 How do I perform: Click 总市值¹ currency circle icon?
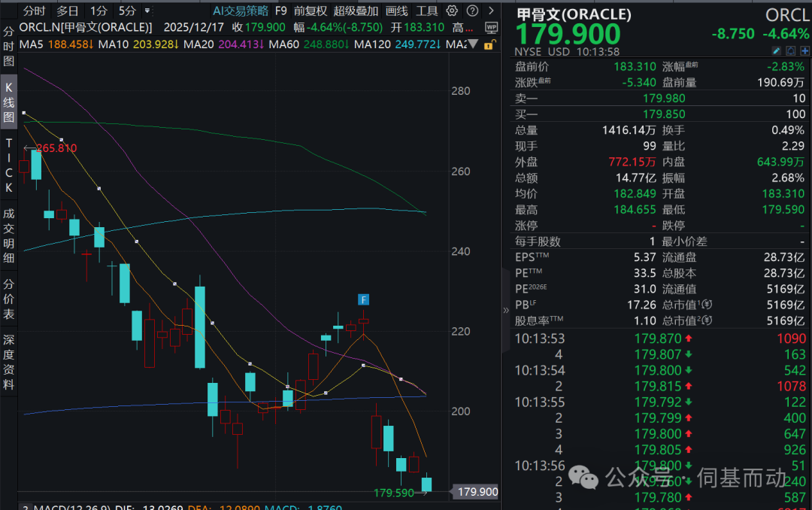(707, 305)
